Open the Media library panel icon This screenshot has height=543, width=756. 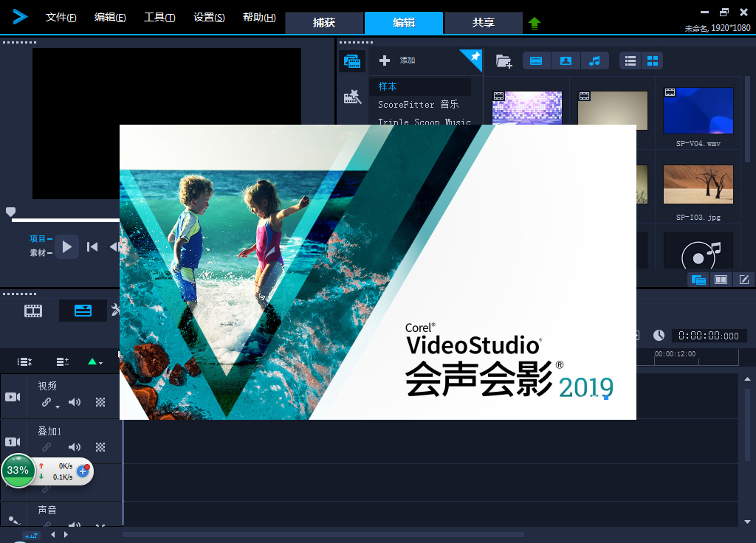(351, 61)
